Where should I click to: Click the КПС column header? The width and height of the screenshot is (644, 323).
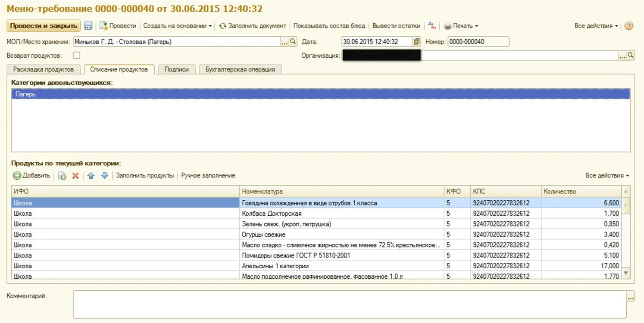click(506, 192)
